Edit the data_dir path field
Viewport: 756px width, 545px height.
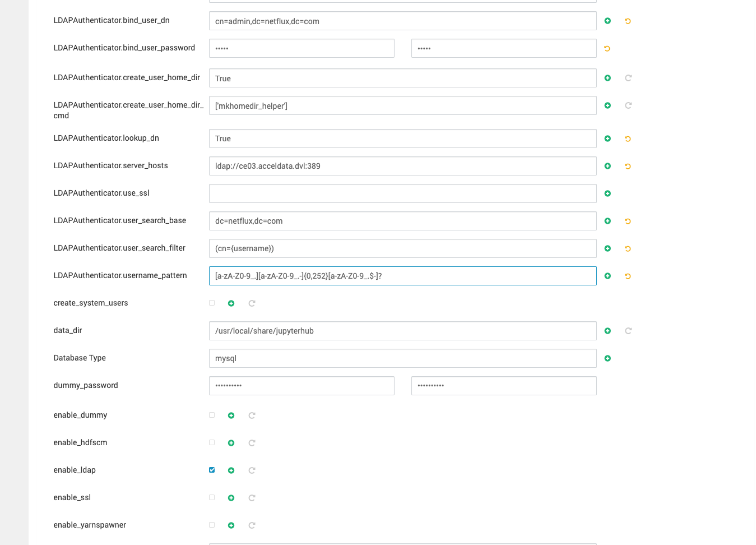point(402,331)
